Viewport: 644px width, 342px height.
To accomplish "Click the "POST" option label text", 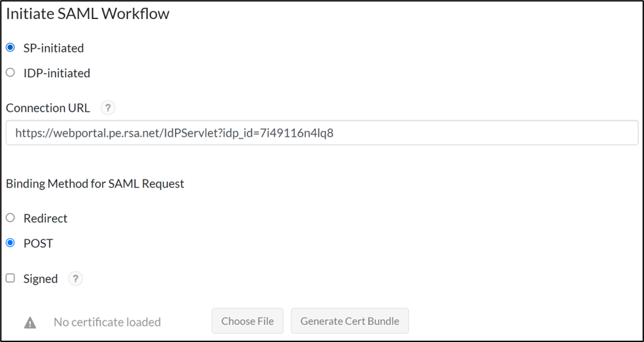I will 38,243.
